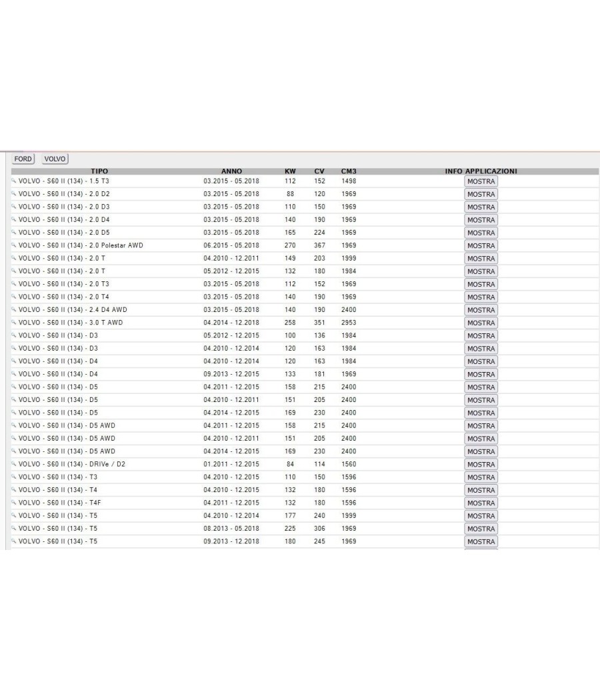Click CM3 value 1498
Viewport: 600px width, 700px height.
349,181
